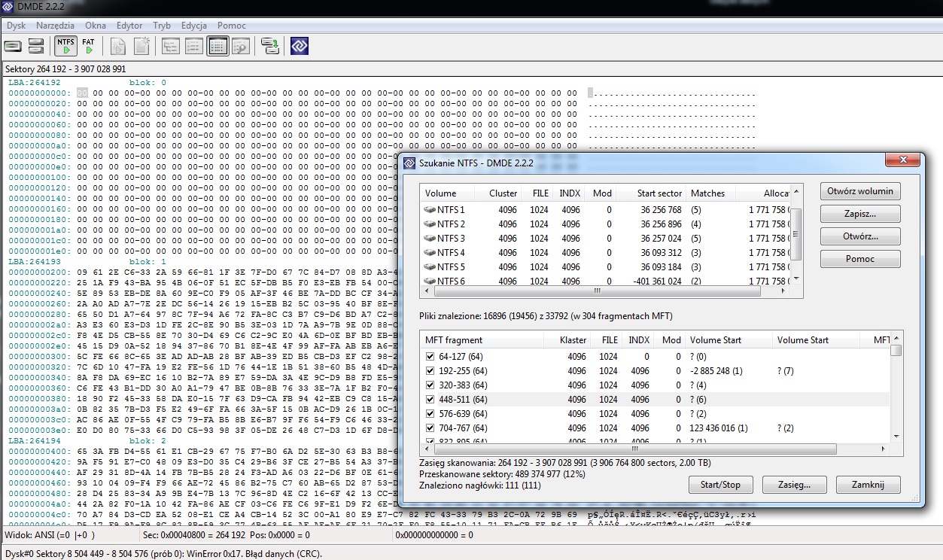Open the Okna menu
This screenshot has width=943, height=560.
(x=96, y=26)
